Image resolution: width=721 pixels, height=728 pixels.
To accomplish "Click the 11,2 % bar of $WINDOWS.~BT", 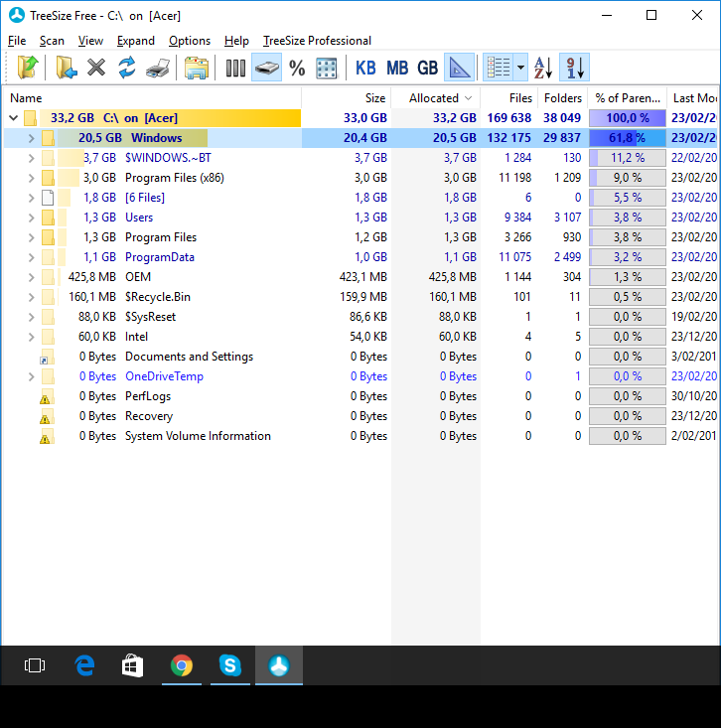I will pyautogui.click(x=628, y=158).
